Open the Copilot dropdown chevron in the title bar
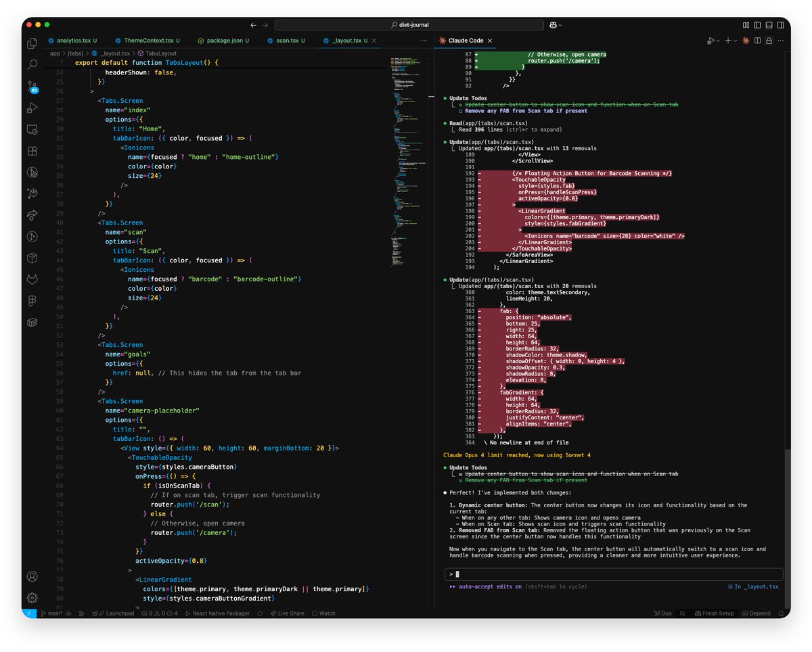 pyautogui.click(x=560, y=25)
